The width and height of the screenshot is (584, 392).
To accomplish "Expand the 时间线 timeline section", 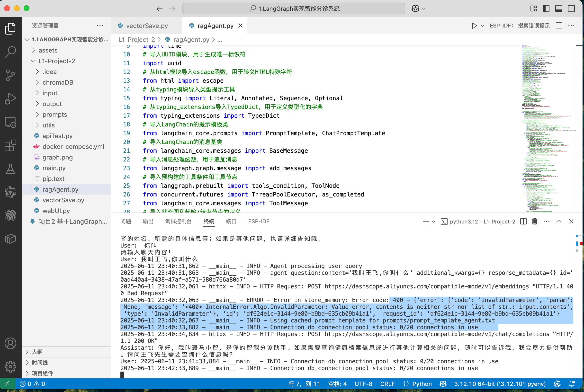I will pyautogui.click(x=66, y=363).
